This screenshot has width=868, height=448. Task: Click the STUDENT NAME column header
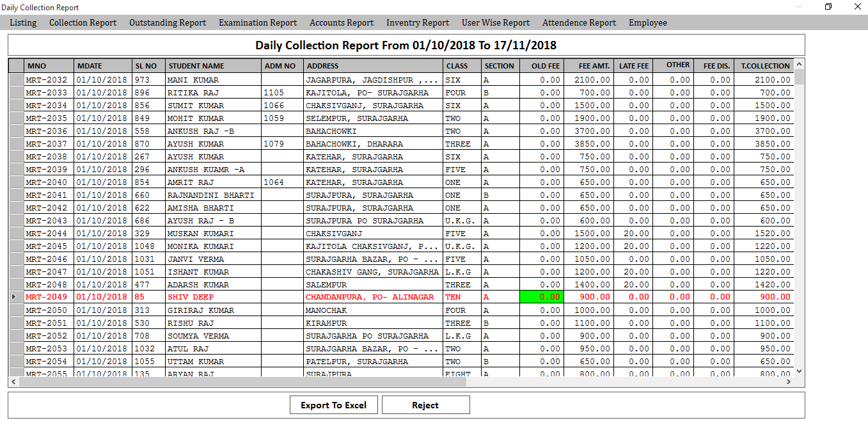click(212, 66)
